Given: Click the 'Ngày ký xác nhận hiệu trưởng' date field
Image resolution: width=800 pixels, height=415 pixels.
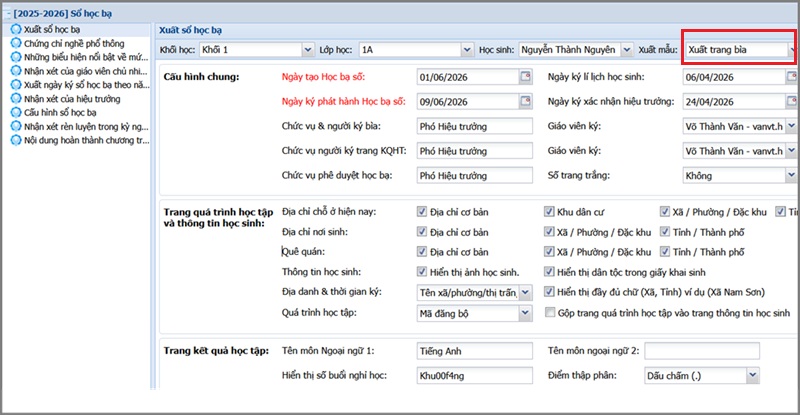Looking at the screenshot, I should pyautogui.click(x=734, y=102).
